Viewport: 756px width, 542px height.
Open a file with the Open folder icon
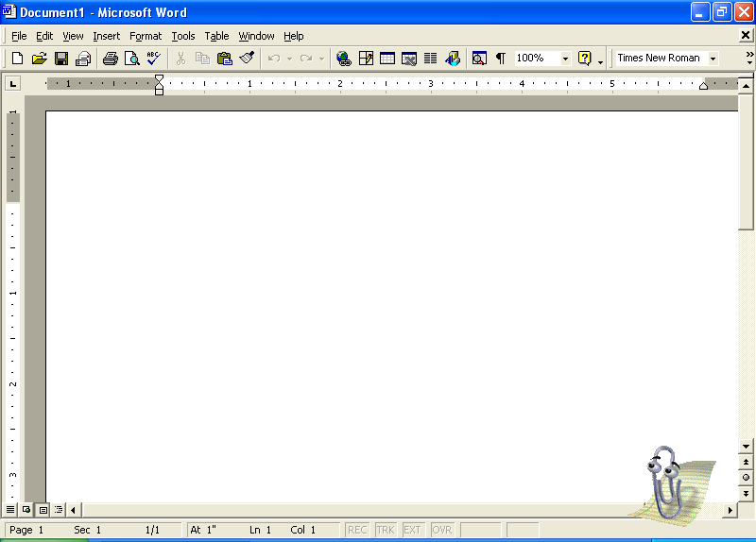[x=39, y=59]
